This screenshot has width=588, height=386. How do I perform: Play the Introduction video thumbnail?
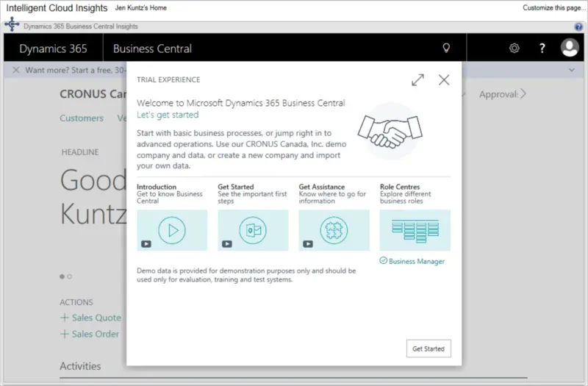[x=172, y=230]
